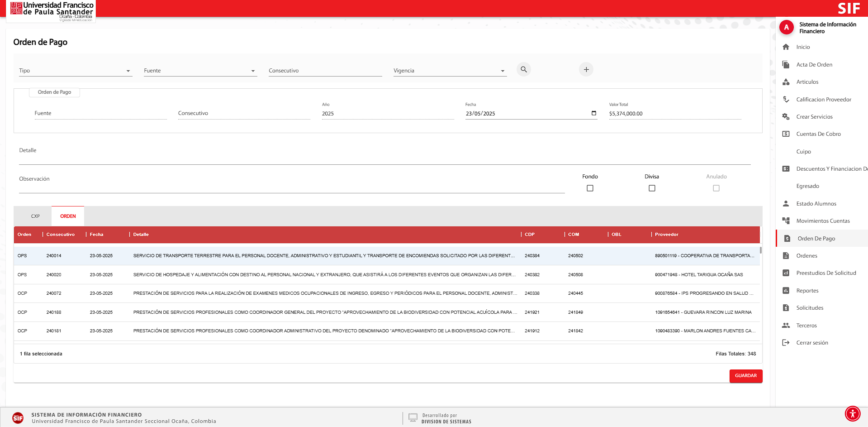Open the accessibility icon button

coord(853,414)
